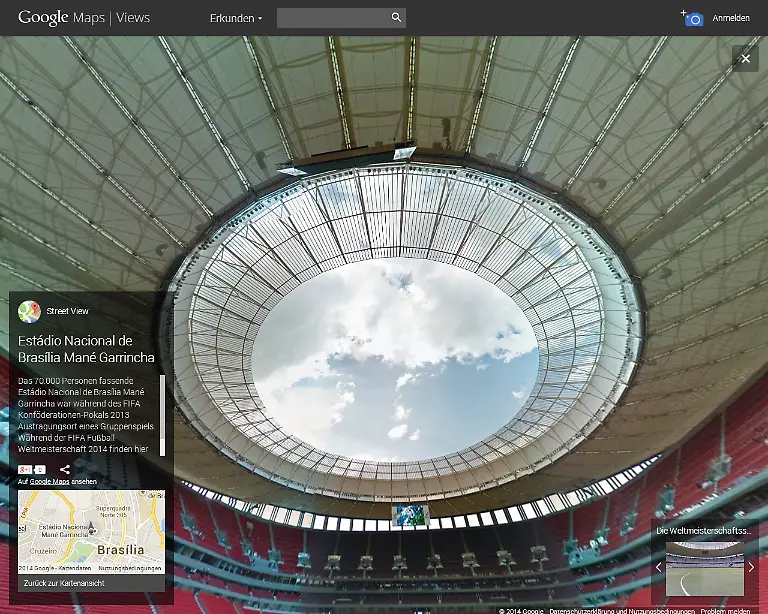Click the description text scrollbar
This screenshot has width=768, height=614.
[163, 402]
